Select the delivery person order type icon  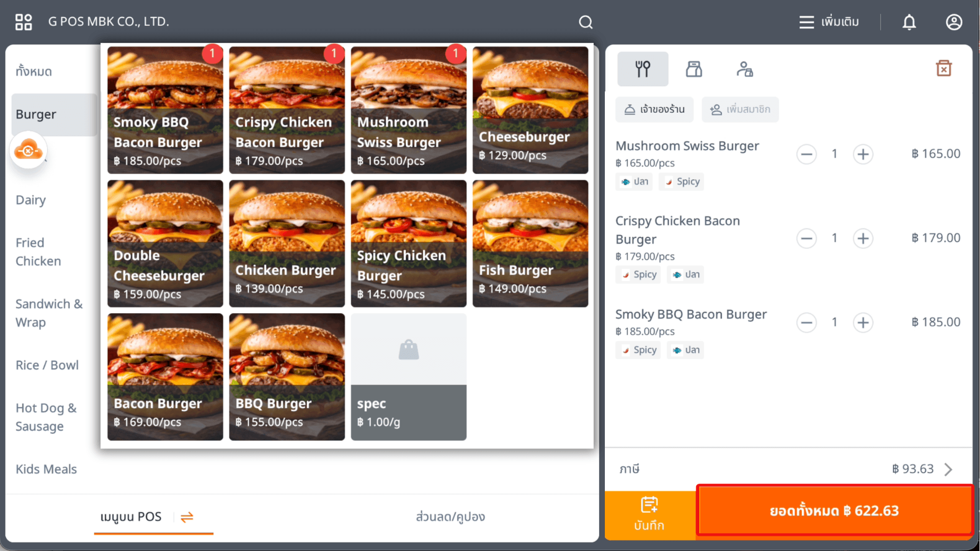[745, 69]
